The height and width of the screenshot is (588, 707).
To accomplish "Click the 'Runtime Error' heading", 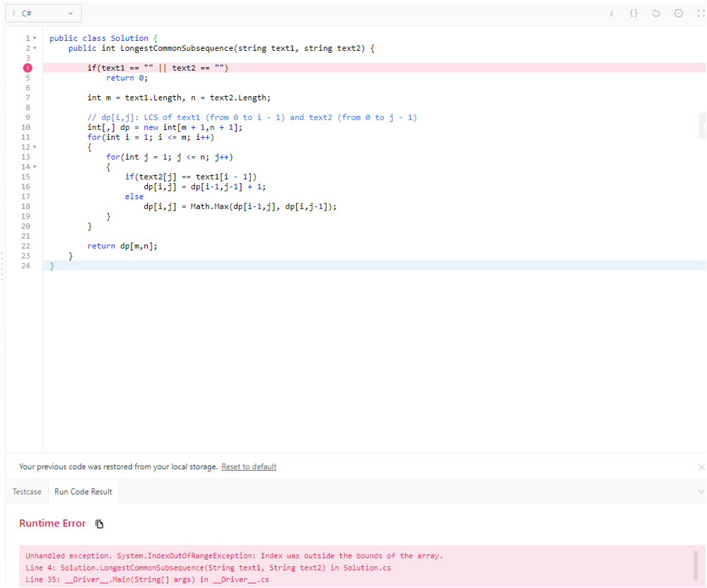I will click(52, 523).
